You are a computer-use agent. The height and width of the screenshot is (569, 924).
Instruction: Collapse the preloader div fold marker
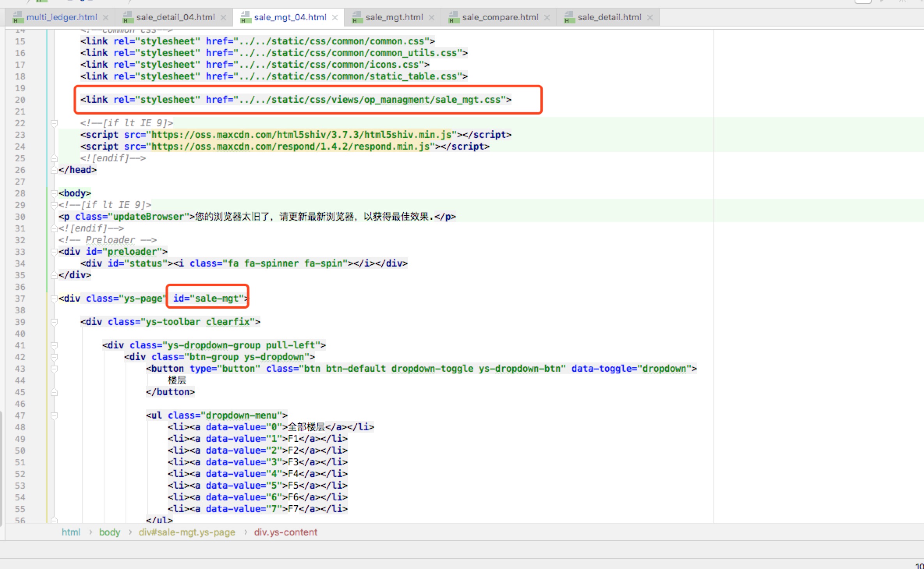54,252
